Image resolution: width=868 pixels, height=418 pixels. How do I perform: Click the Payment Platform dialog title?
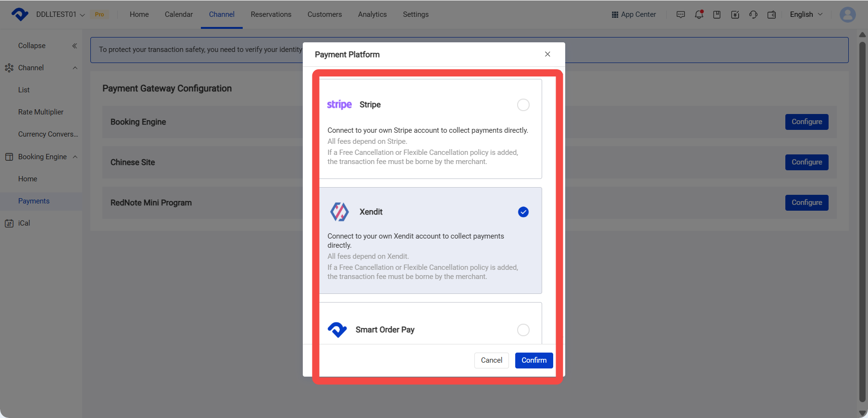347,54
